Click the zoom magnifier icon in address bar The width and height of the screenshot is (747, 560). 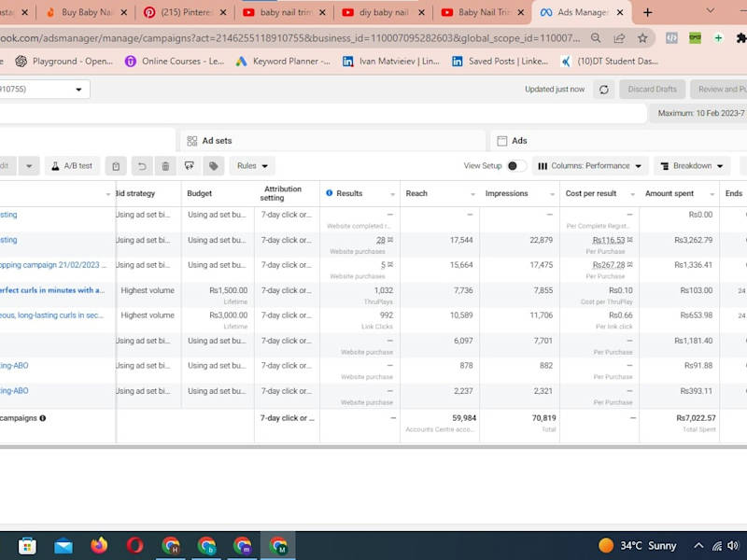point(596,38)
